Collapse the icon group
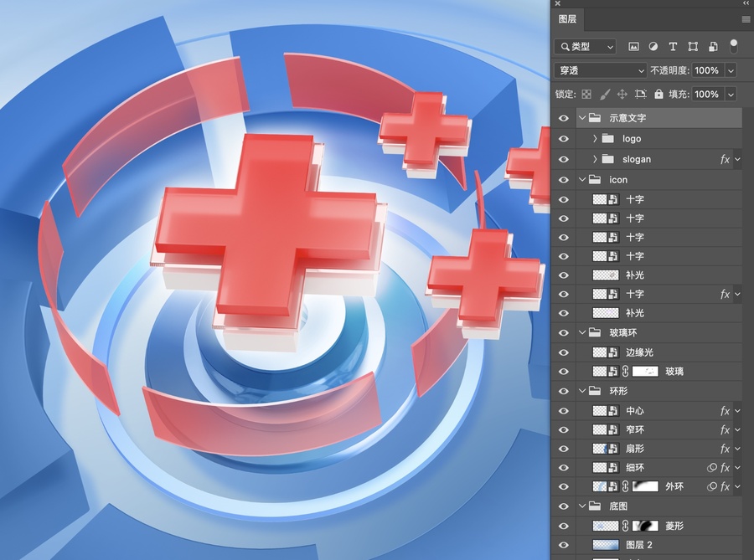 [582, 179]
